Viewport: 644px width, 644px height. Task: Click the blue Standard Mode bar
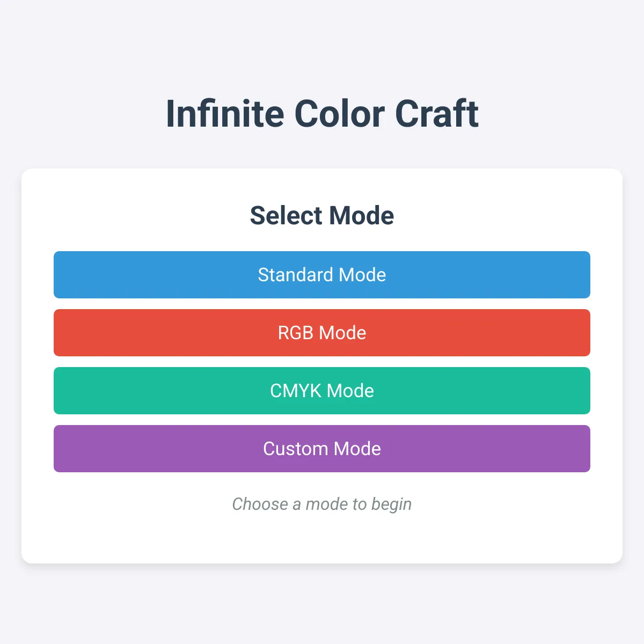click(321, 275)
